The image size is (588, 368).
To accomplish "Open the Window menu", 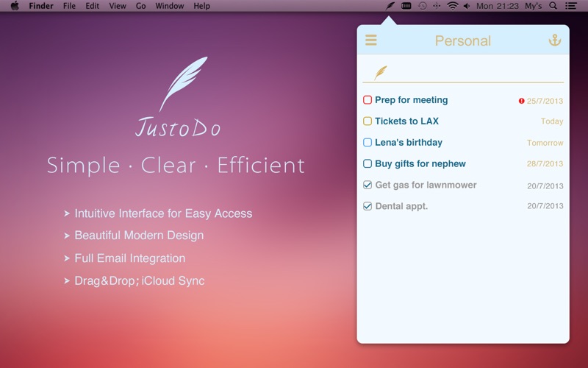I will [x=170, y=6].
